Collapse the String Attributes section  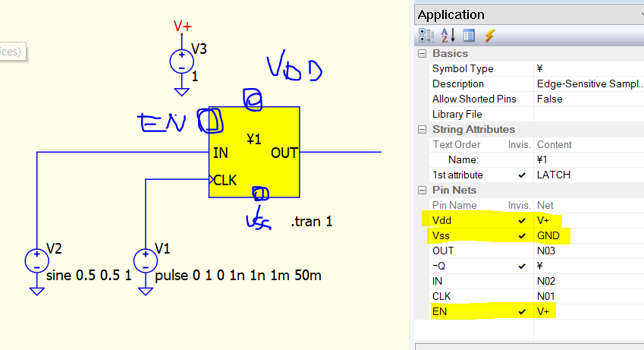click(x=422, y=130)
